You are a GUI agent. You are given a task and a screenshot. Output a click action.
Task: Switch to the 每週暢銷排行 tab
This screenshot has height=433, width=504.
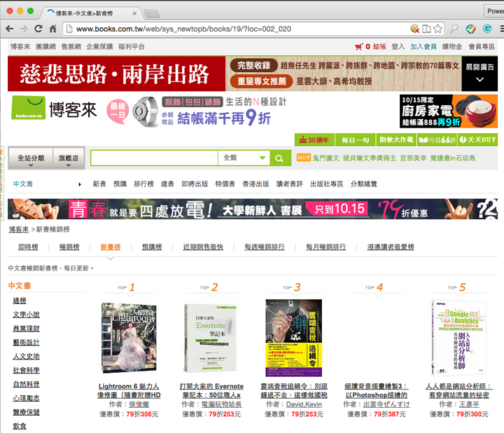click(x=265, y=247)
